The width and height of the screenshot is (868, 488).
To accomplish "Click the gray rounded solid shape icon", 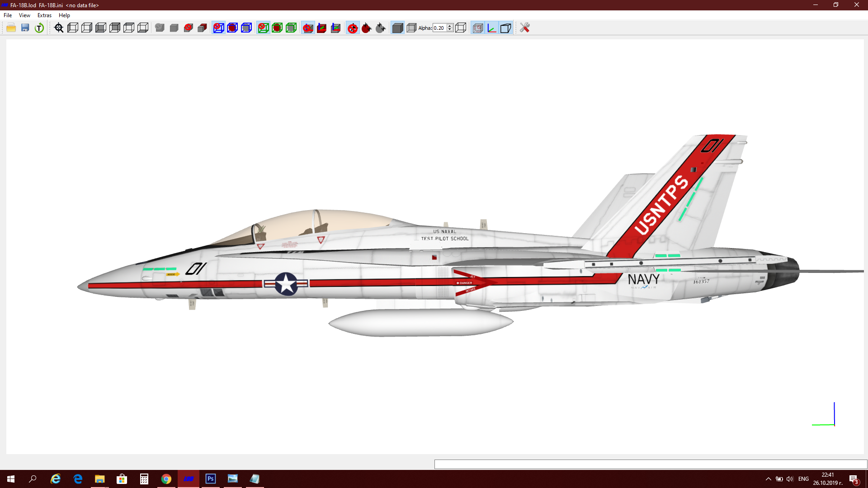I will pos(160,28).
